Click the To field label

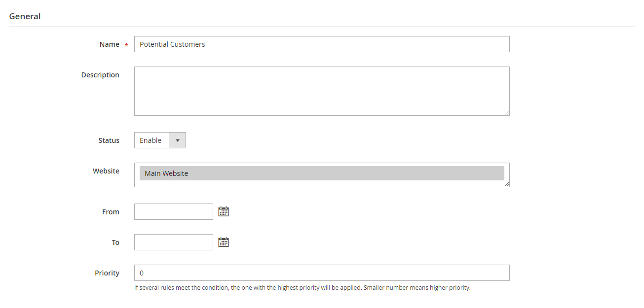(x=115, y=242)
